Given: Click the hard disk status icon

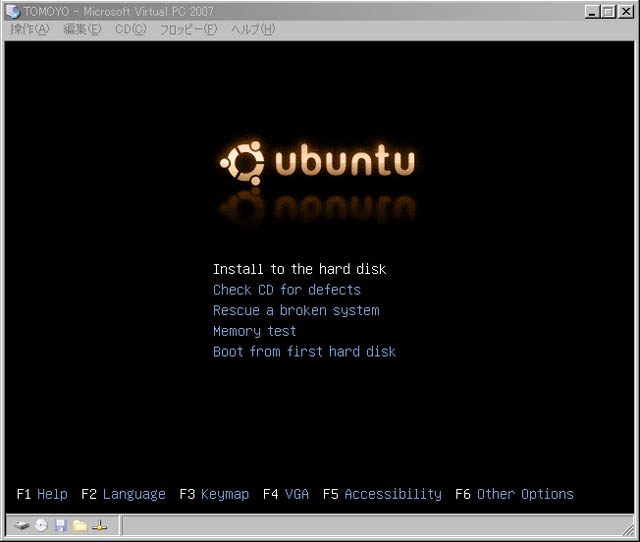Looking at the screenshot, I should [x=22, y=525].
